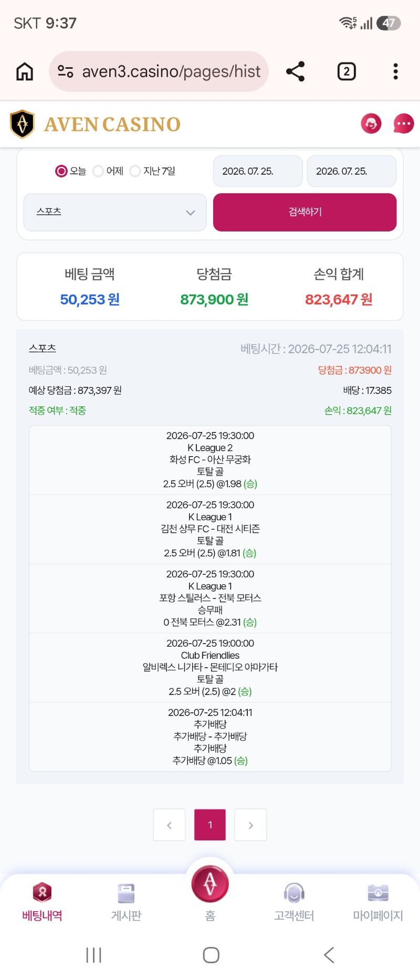Open the customer support headset icon

[371, 124]
